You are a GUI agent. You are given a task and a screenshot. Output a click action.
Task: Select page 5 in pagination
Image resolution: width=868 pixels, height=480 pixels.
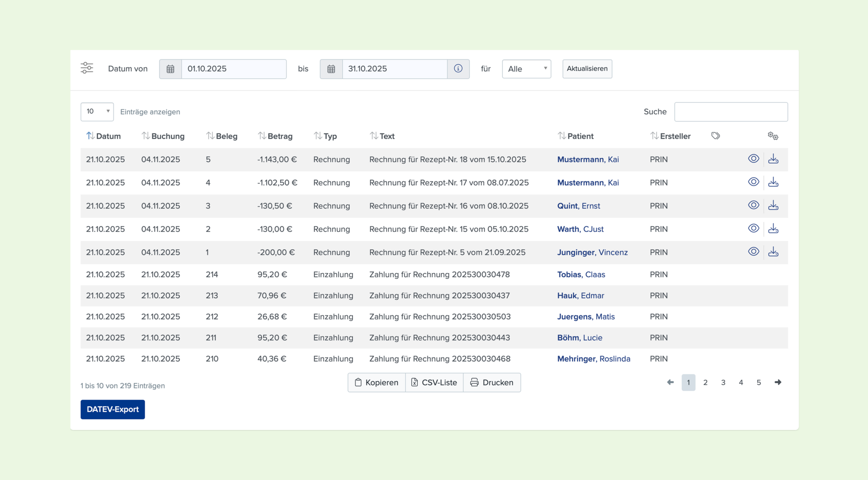pyautogui.click(x=759, y=382)
